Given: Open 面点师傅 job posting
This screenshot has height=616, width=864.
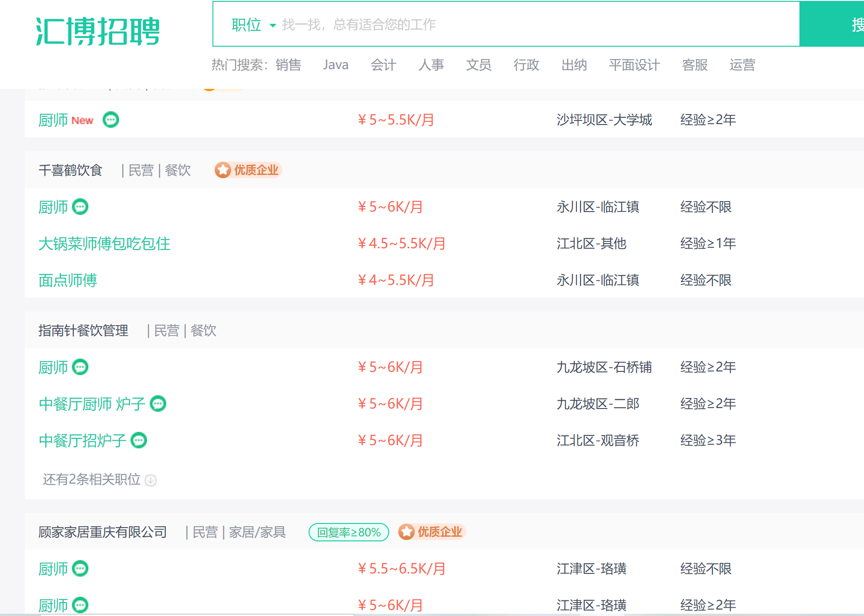Looking at the screenshot, I should [x=68, y=280].
